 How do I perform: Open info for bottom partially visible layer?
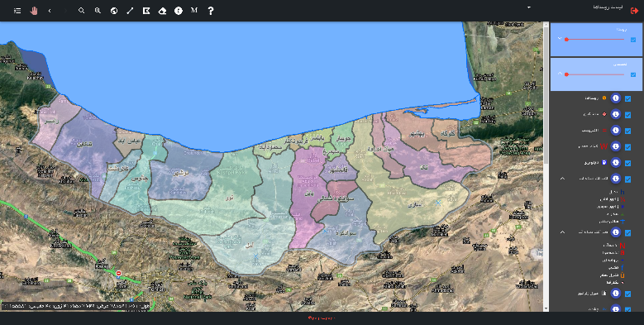click(615, 308)
